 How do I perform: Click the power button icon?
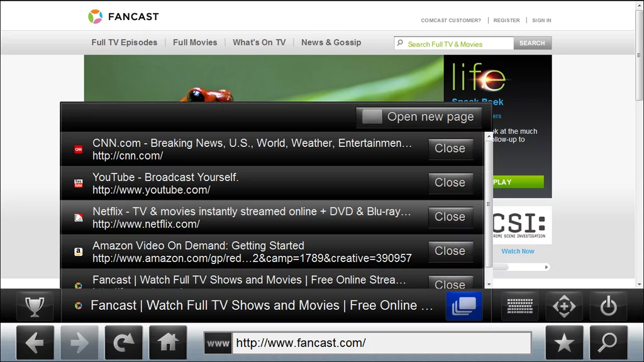pos(608,306)
